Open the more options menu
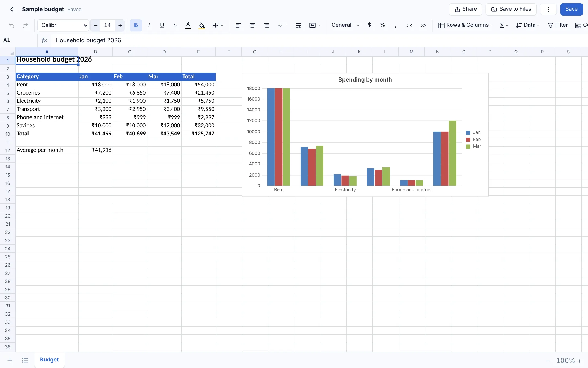This screenshot has width=588, height=368. click(x=548, y=9)
